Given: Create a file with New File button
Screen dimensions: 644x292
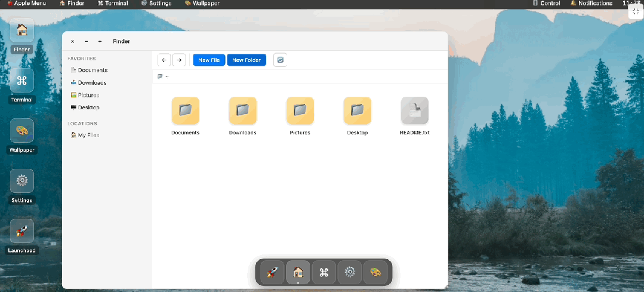Looking at the screenshot, I should [209, 60].
